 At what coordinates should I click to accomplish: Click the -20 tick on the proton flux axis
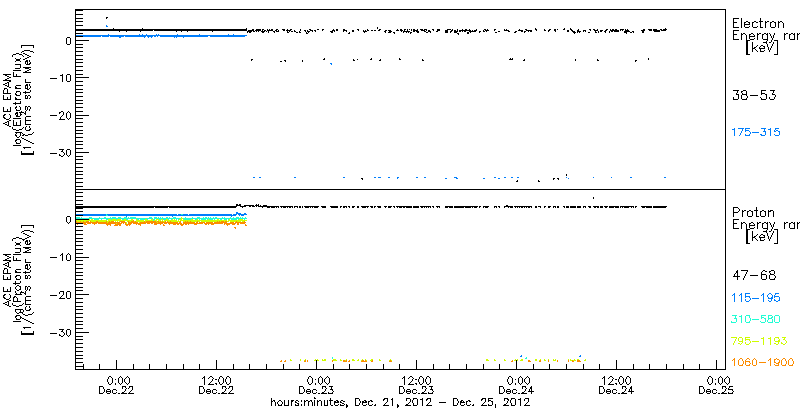pos(62,295)
